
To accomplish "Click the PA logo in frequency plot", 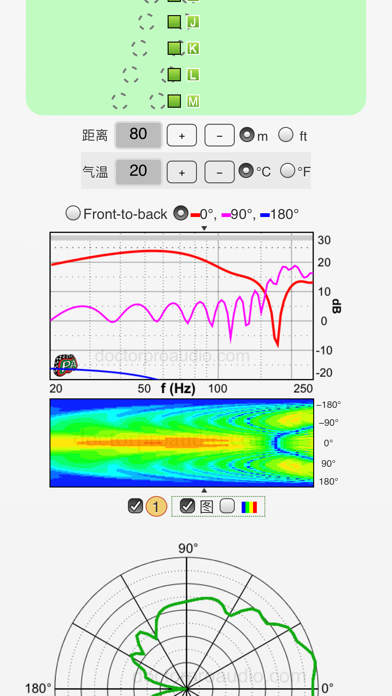I will point(66,365).
